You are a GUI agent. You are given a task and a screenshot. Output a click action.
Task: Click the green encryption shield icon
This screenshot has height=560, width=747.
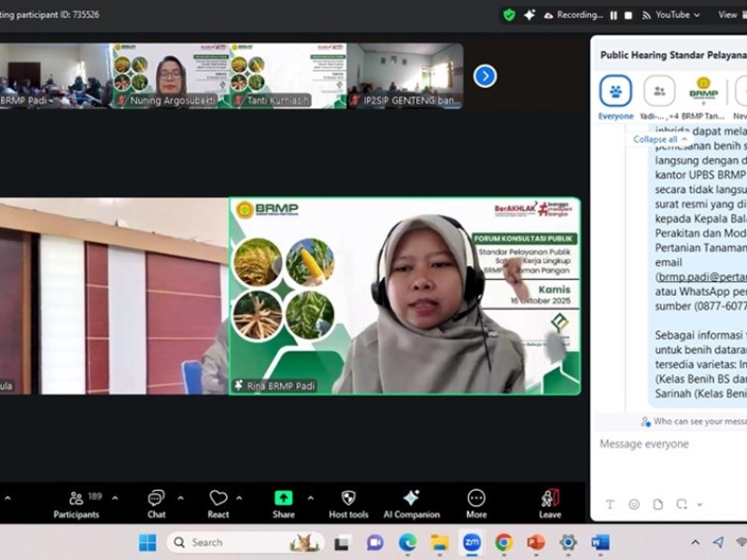(x=509, y=15)
